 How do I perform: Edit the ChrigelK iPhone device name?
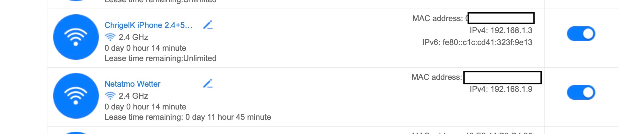(x=208, y=25)
